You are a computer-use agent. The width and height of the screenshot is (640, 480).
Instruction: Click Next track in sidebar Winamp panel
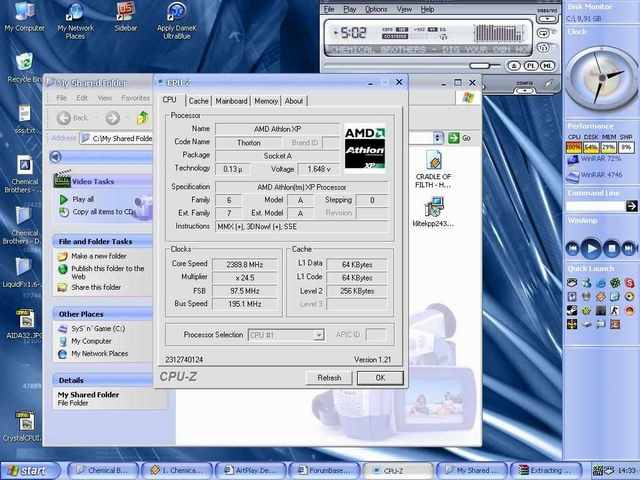pyautogui.click(x=629, y=248)
